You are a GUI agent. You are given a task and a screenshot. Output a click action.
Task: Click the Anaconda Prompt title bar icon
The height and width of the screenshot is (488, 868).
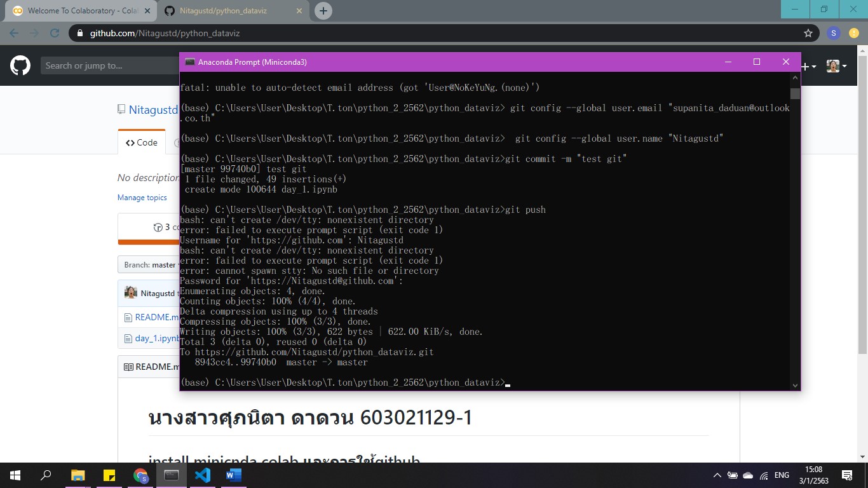tap(189, 62)
